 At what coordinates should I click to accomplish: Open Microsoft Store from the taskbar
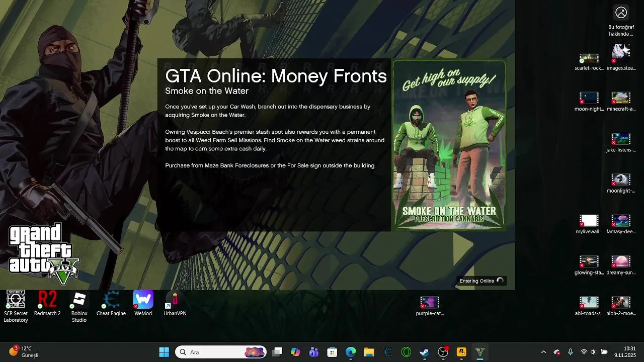332,352
